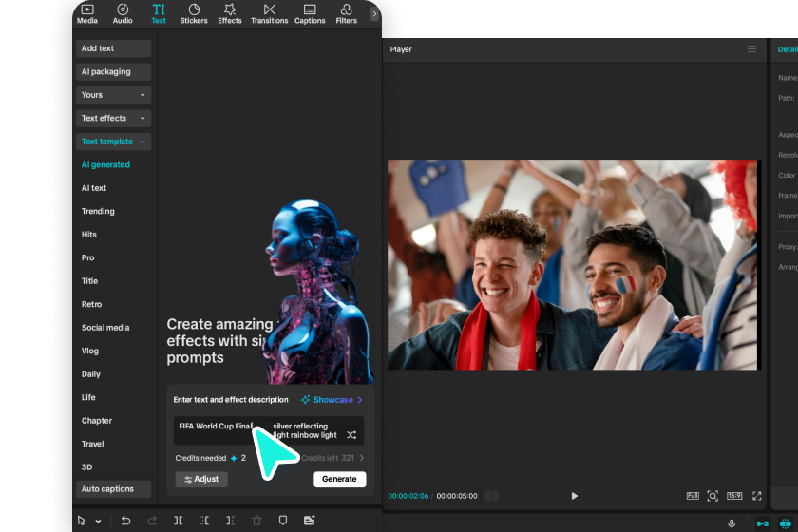
Task: Click the silver reflecting light description field
Action: 305,430
